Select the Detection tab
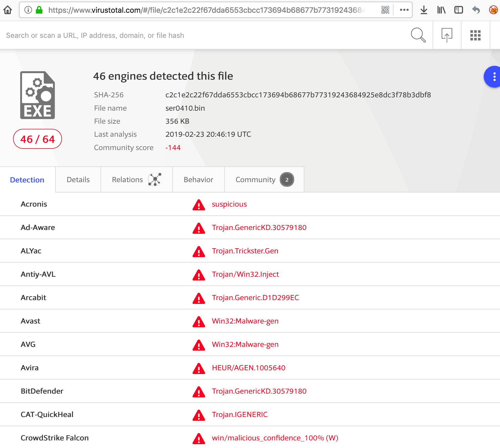Screen dimensions: 500x448 click(x=27, y=180)
